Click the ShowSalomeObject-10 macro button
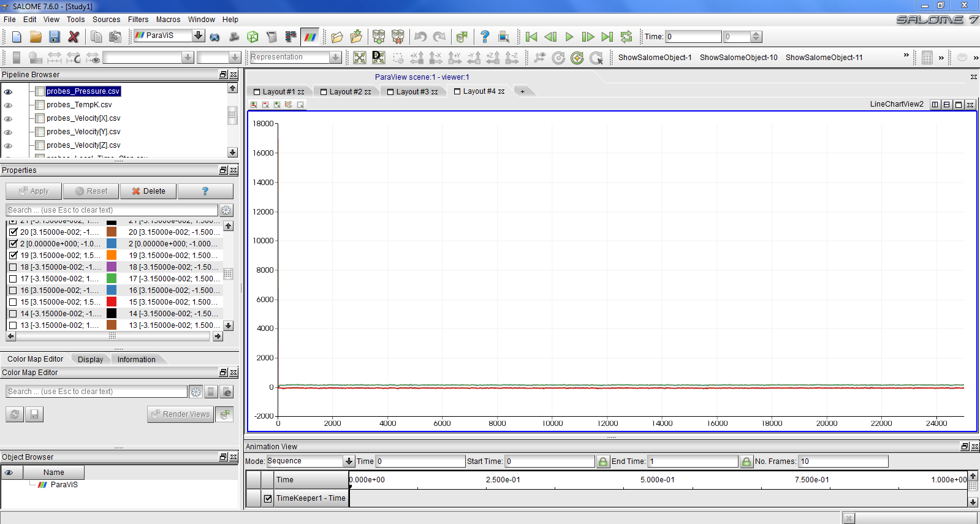 point(738,58)
